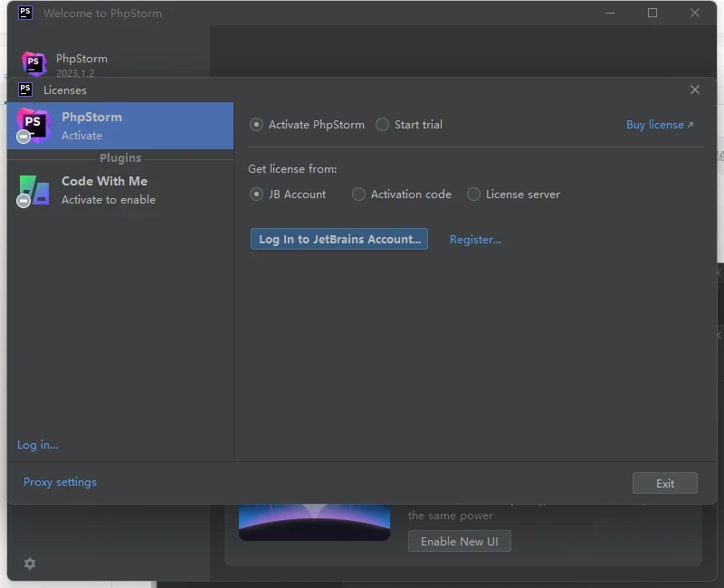The height and width of the screenshot is (588, 724).
Task: Open Proxy settings link
Action: (x=60, y=482)
